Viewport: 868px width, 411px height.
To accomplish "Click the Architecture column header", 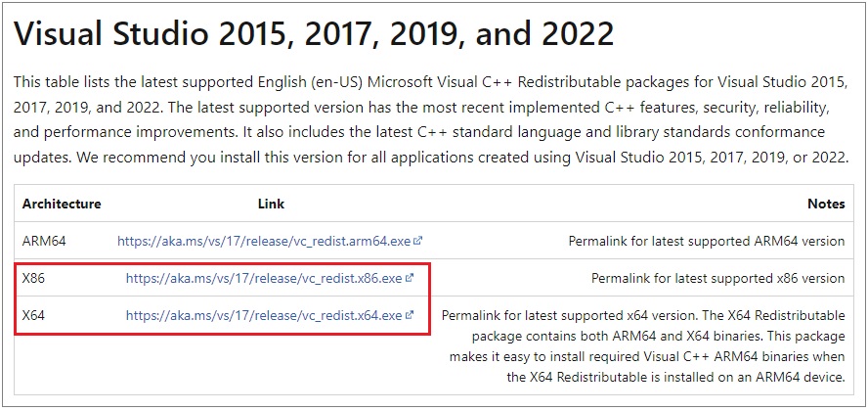I will click(62, 204).
